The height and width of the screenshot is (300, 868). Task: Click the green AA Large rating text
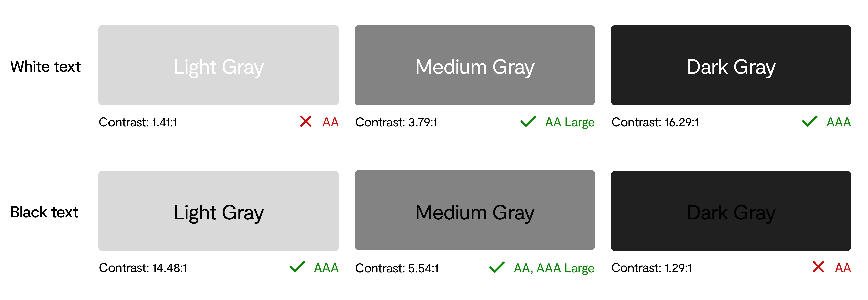click(x=570, y=123)
